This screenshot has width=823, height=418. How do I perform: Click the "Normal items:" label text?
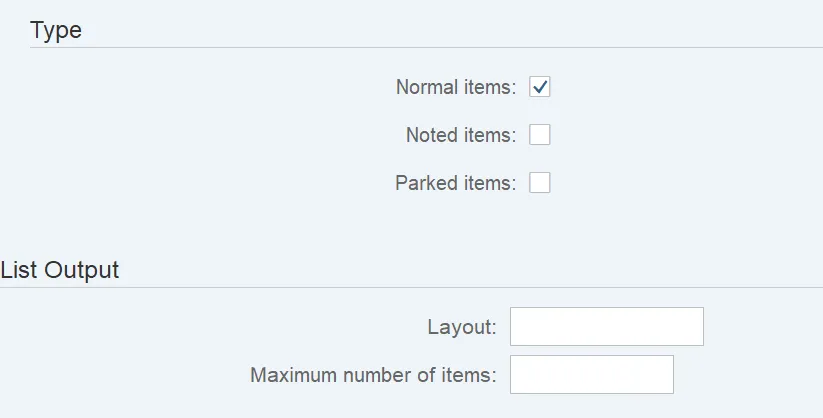pos(455,87)
